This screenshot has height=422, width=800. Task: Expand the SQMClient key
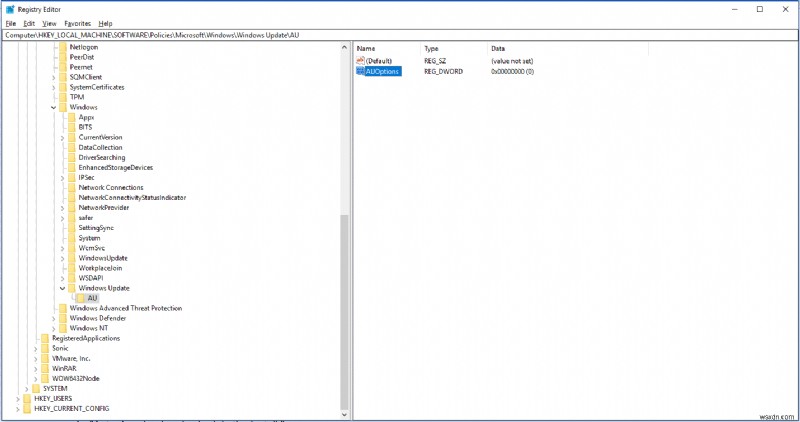[54, 78]
